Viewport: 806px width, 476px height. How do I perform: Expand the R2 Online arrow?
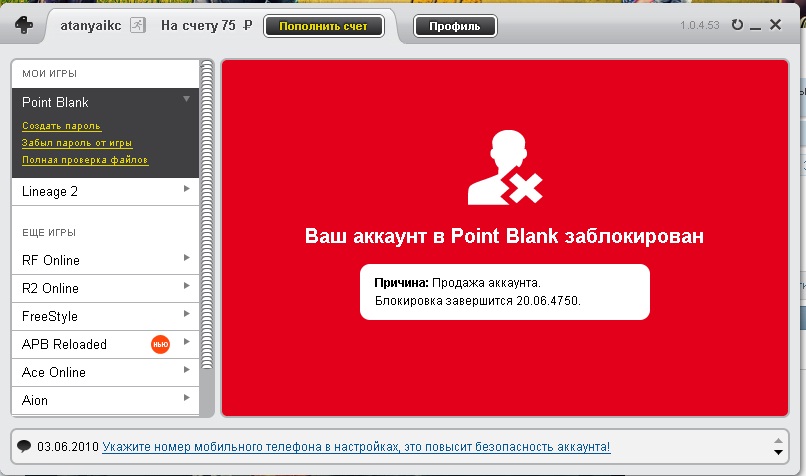(187, 285)
